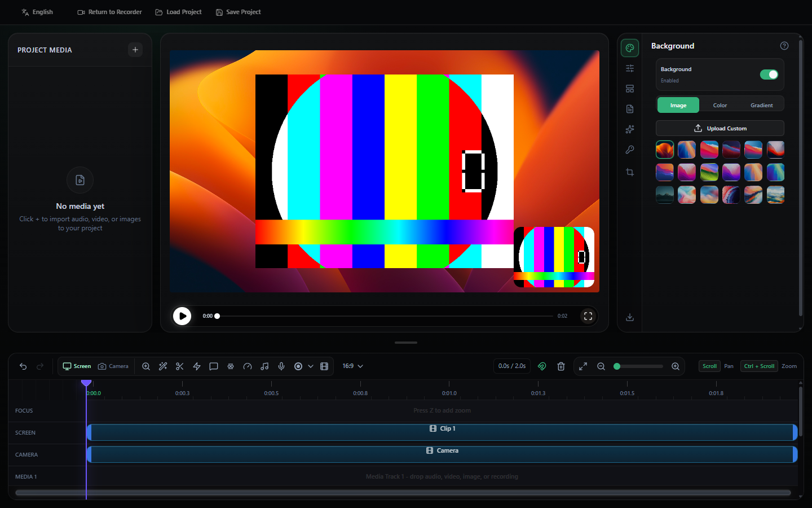Image resolution: width=812 pixels, height=508 pixels.
Task: Switch timeline view to Camera
Action: point(113,366)
